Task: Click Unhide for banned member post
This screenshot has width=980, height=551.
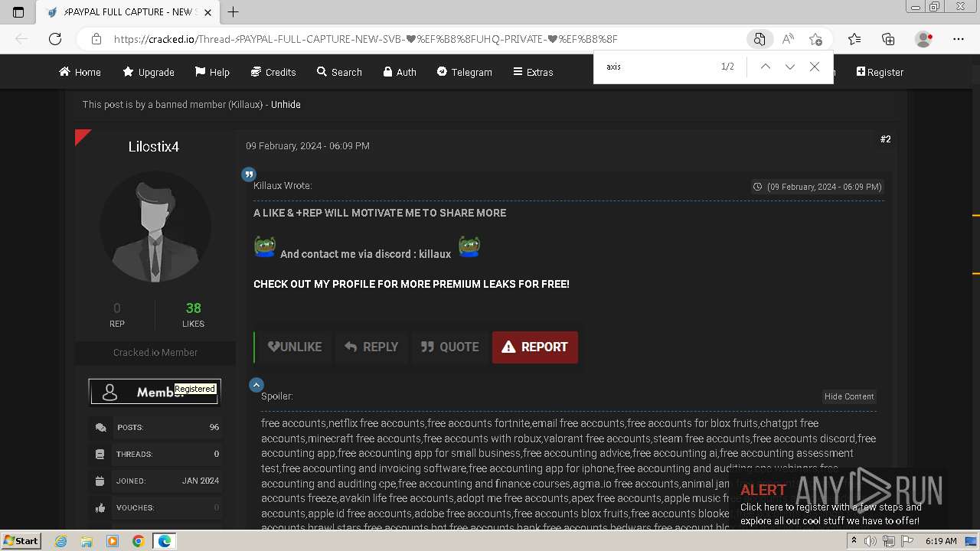Action: [286, 104]
